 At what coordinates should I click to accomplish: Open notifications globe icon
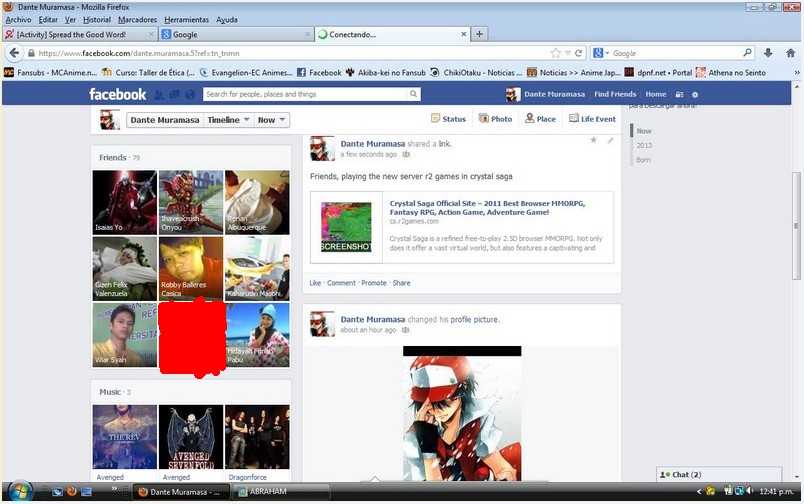[x=189, y=94]
